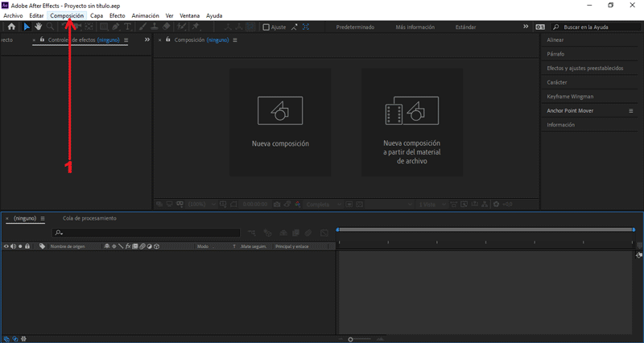Click the Nueva composición thumbnail icon
644x343 pixels.
[280, 110]
